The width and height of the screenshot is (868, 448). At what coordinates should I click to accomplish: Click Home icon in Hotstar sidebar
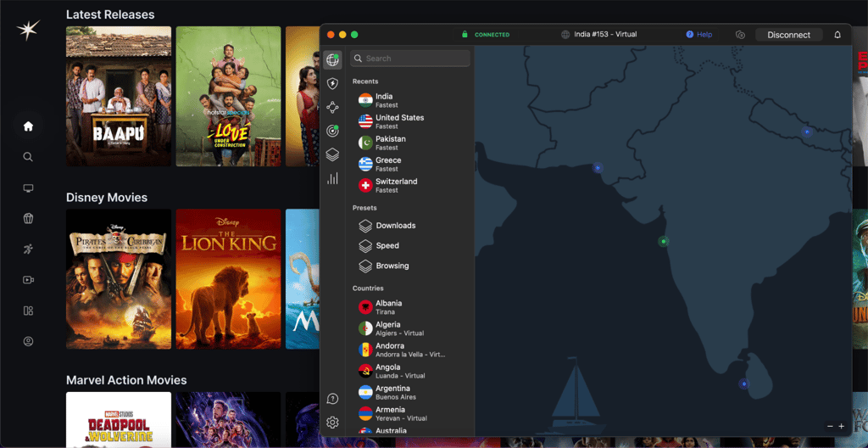[28, 126]
